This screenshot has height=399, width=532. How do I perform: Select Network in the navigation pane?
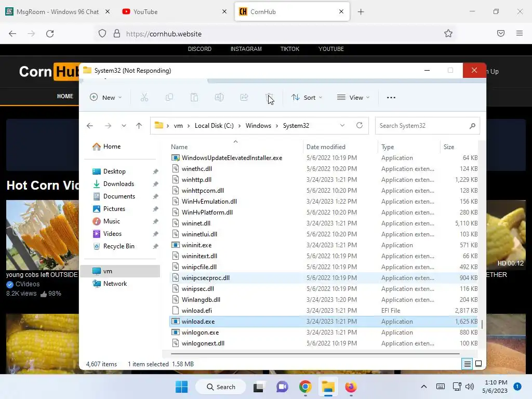tap(115, 284)
